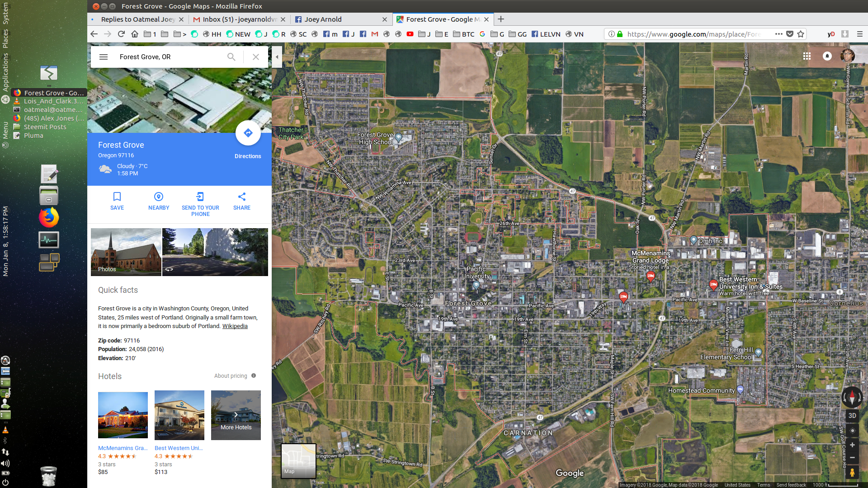Open Google apps grid
Viewport: 868px width, 488px height.
click(807, 56)
